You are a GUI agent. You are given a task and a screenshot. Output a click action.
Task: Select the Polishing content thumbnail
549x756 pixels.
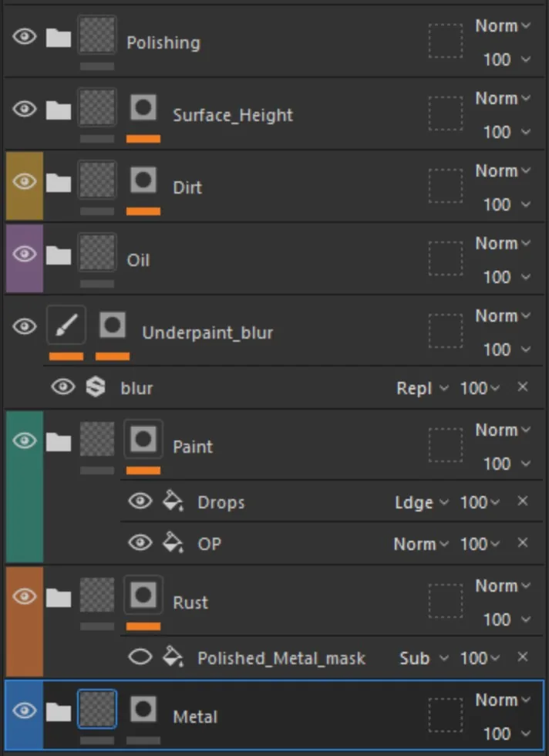[x=97, y=35]
